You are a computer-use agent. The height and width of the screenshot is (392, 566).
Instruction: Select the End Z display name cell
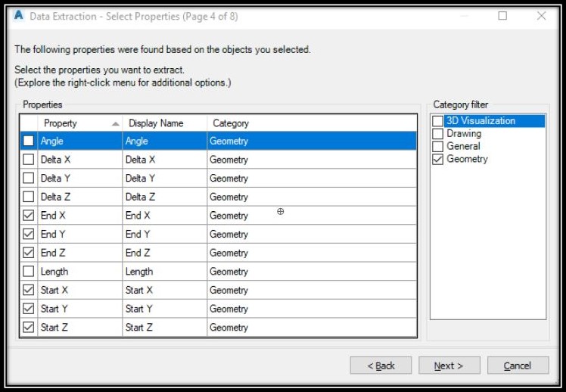[x=165, y=253]
